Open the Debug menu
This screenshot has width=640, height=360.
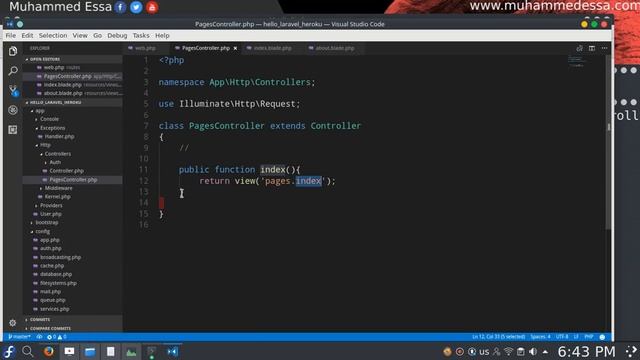click(117, 36)
